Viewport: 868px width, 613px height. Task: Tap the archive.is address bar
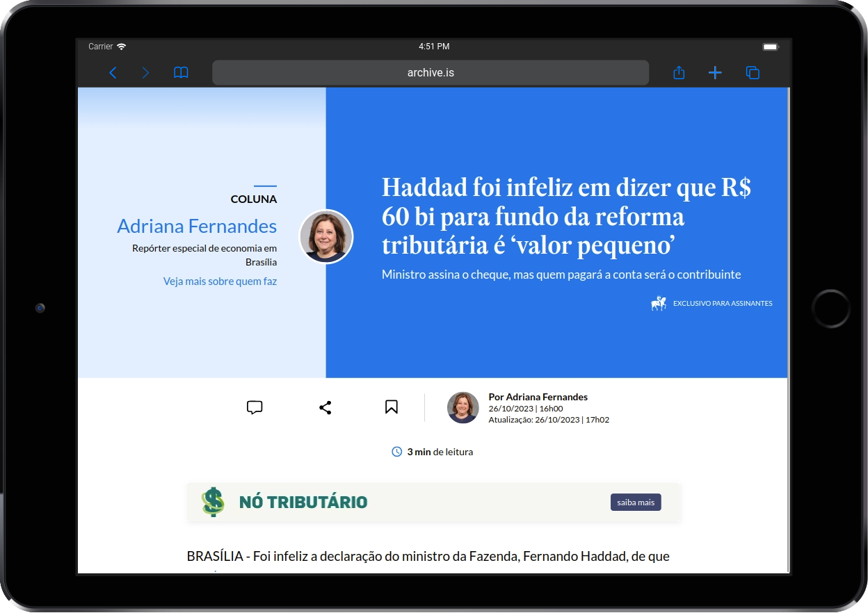(x=431, y=72)
